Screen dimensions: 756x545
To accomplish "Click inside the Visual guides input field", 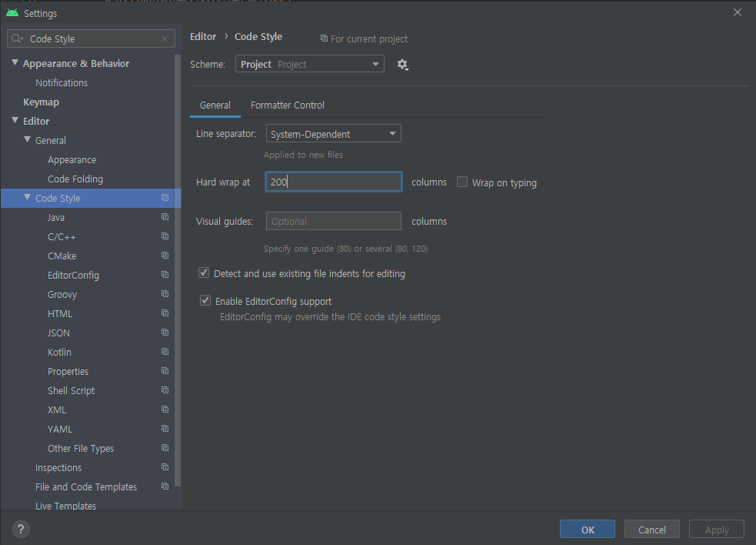I will (333, 221).
